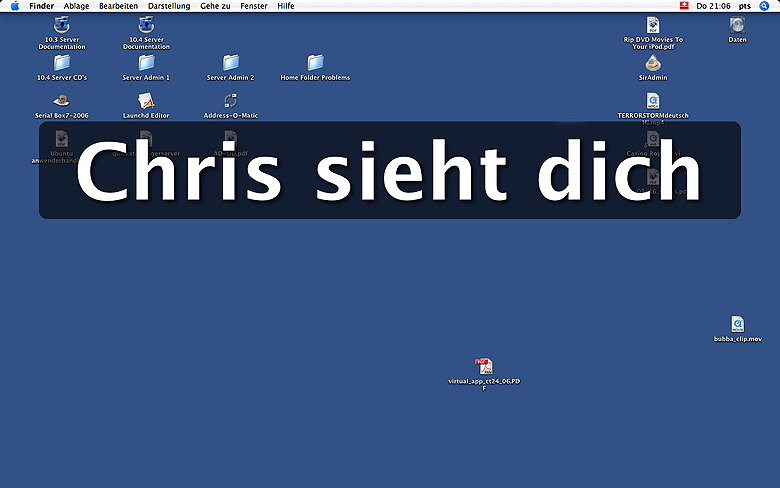Open the Darstellung menu
This screenshot has width=780, height=488.
coord(168,6)
